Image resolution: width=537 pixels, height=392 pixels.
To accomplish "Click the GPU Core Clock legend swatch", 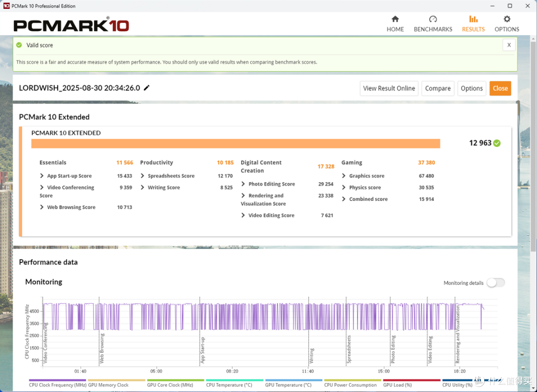I will [x=176, y=380].
